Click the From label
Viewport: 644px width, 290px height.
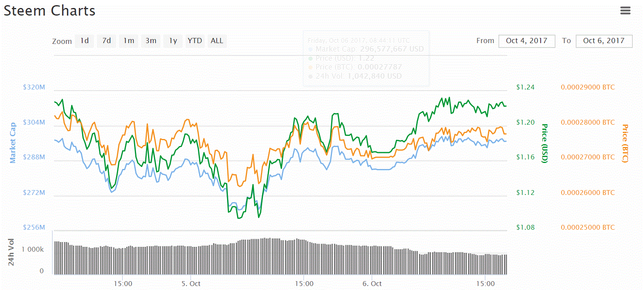click(x=485, y=41)
